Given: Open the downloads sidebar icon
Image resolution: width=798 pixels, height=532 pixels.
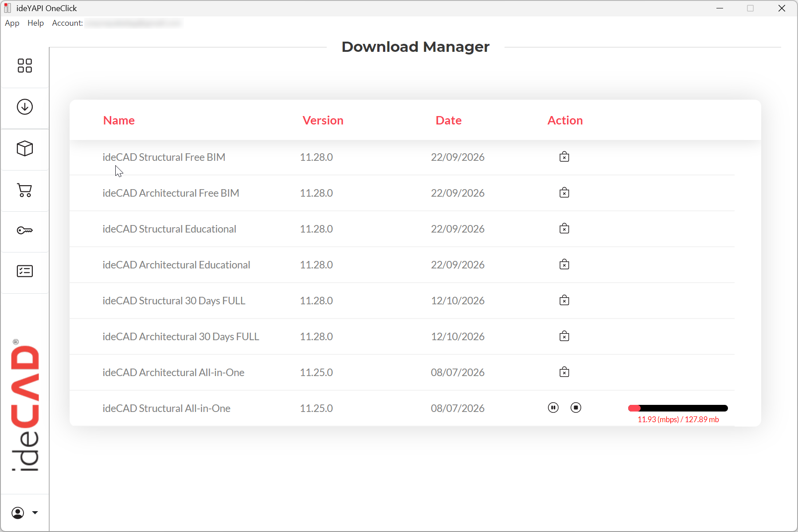Looking at the screenshot, I should 25,107.
